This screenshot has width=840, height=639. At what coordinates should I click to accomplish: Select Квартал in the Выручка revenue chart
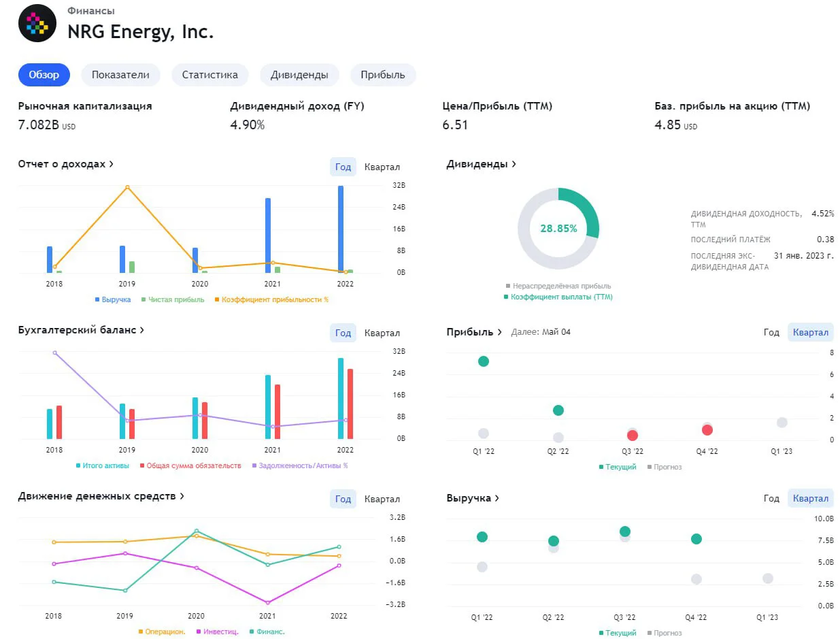(x=811, y=498)
